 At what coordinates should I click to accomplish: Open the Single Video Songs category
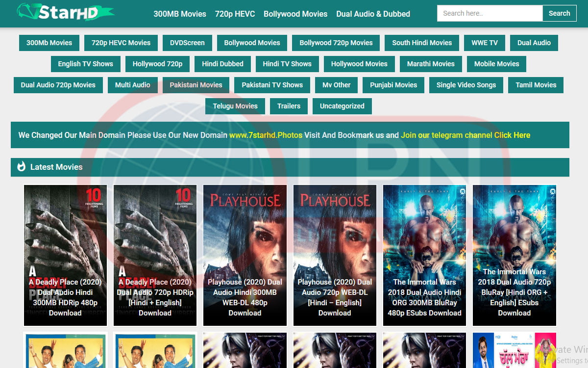[x=466, y=85]
